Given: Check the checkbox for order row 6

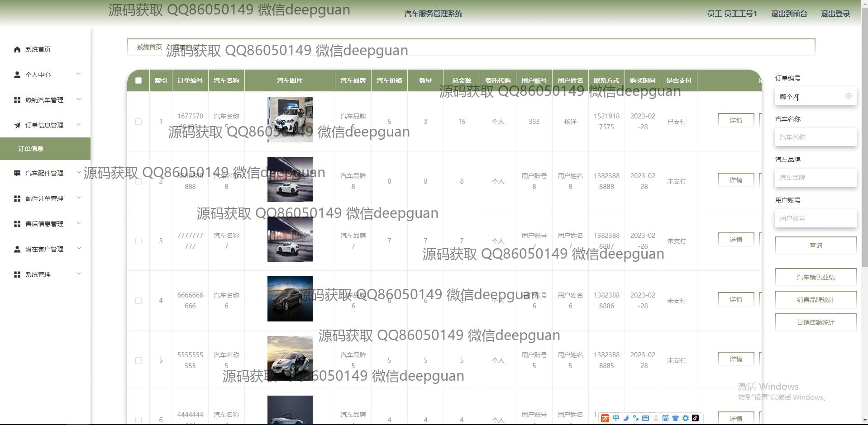Looking at the screenshot, I should pyautogui.click(x=138, y=420).
